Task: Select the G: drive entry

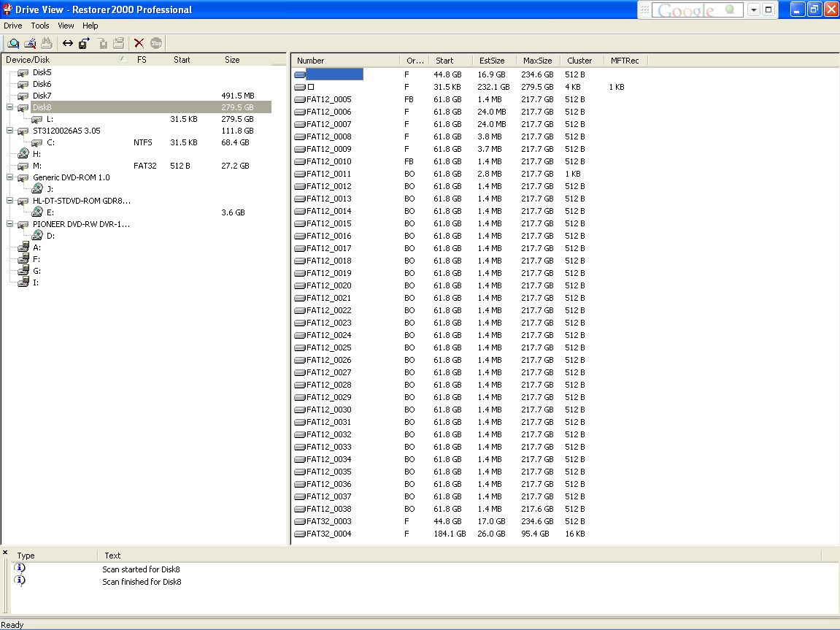Action: [x=37, y=271]
